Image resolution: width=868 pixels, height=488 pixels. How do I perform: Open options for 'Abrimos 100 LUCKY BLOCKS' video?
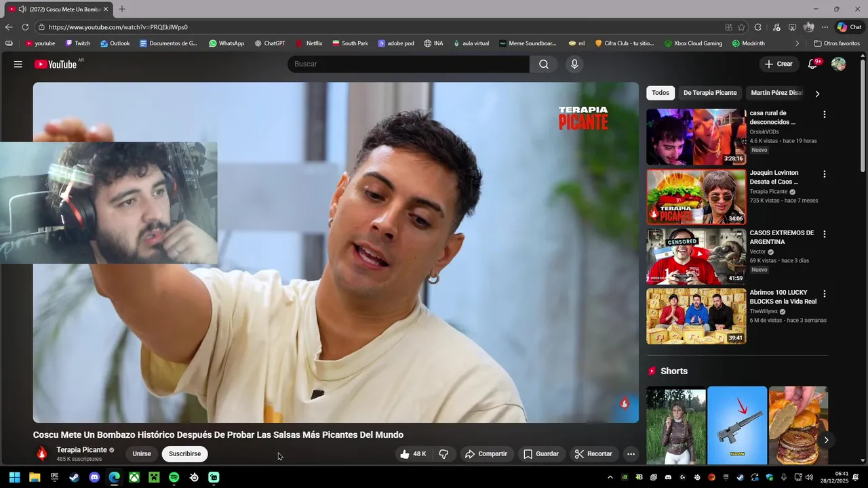825,293
